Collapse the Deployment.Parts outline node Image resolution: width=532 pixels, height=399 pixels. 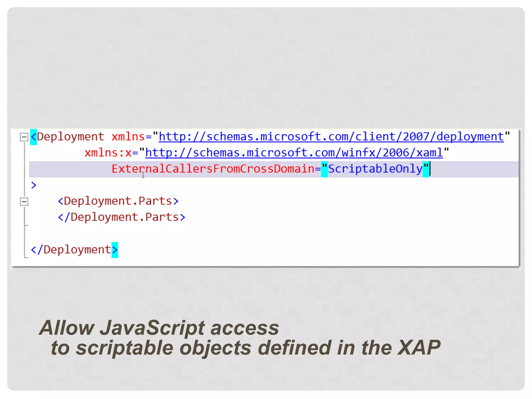[x=24, y=201]
